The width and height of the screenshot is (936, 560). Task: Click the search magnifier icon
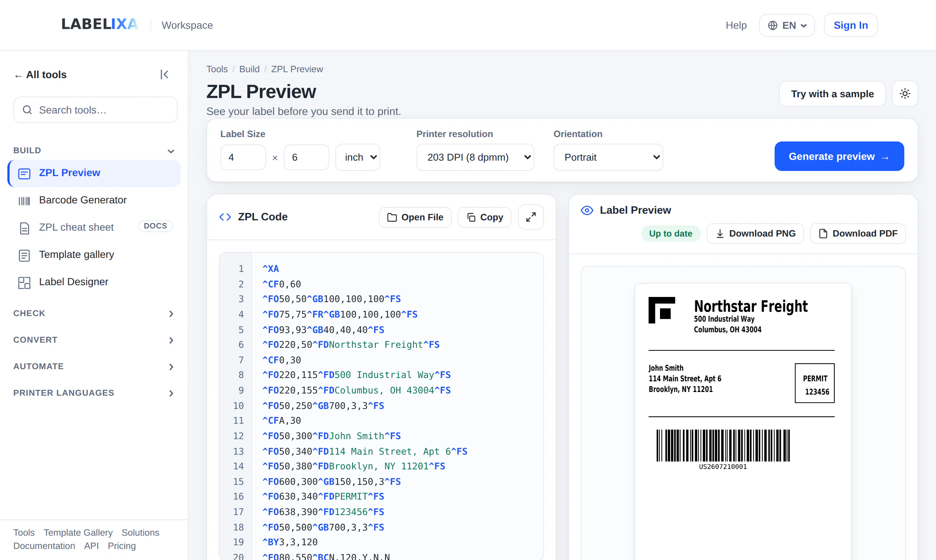point(27,110)
